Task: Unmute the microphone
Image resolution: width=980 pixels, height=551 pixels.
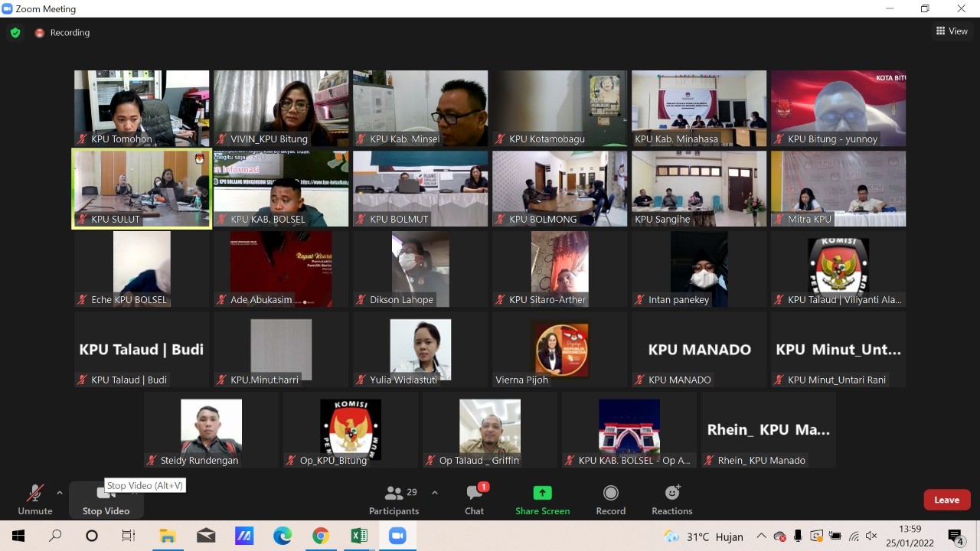Action: [x=34, y=500]
